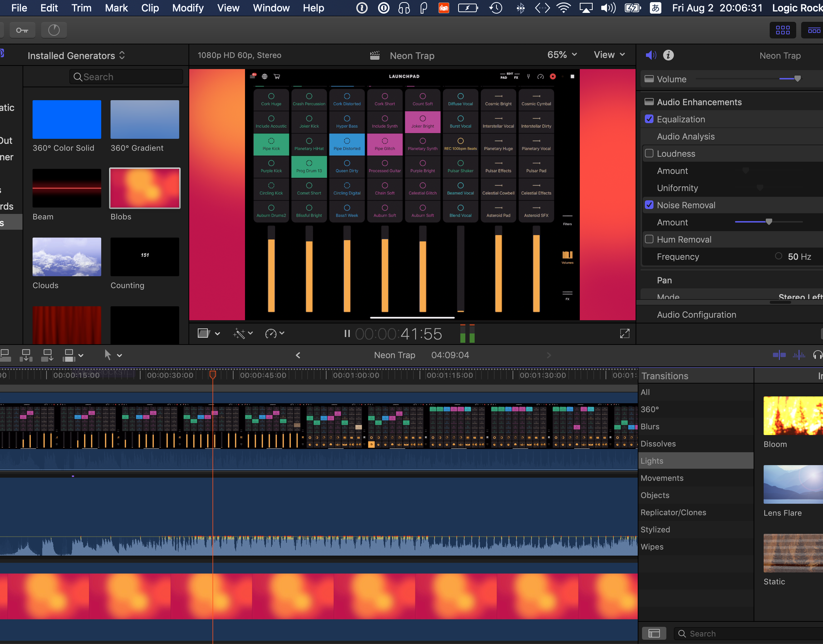The width and height of the screenshot is (823, 644).
Task: Select the Blurs transitions category
Action: coord(696,426)
